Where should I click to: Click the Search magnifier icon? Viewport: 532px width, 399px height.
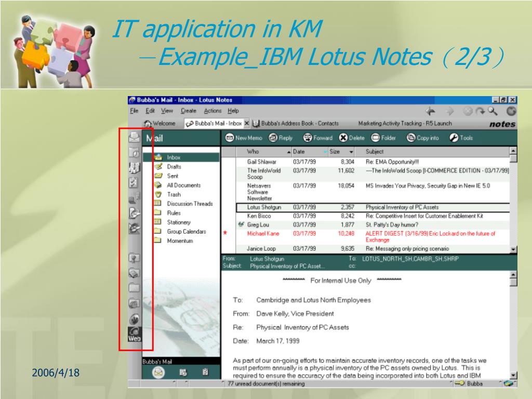pyautogui.click(x=493, y=111)
